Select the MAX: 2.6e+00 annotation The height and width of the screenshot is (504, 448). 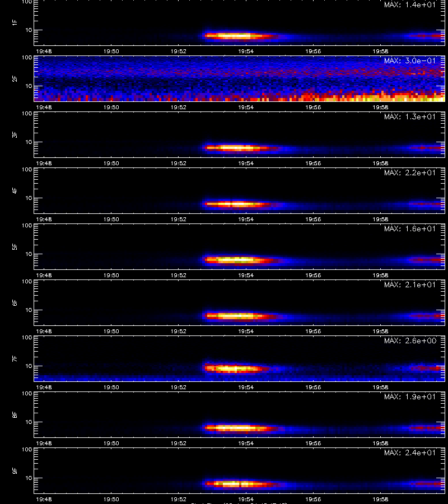click(410, 340)
